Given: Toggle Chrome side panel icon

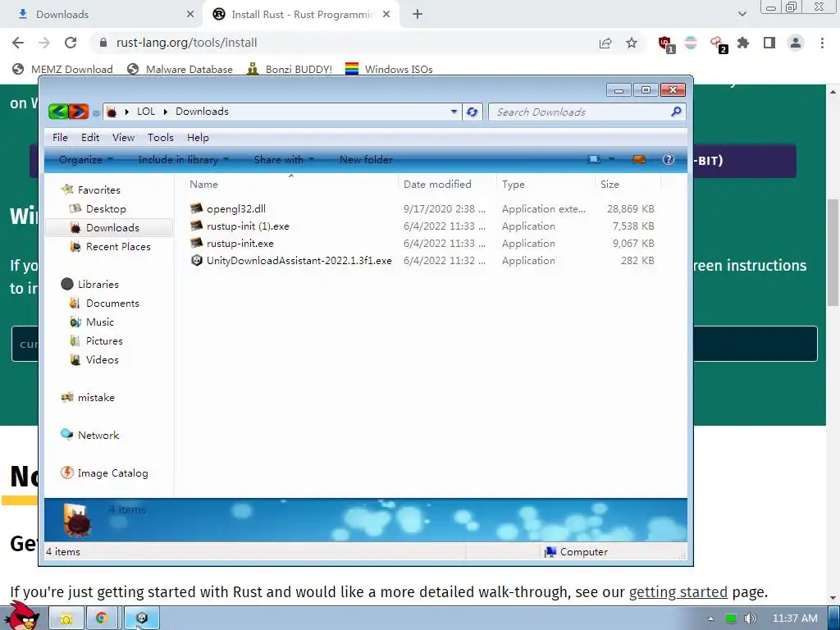Looking at the screenshot, I should (769, 43).
